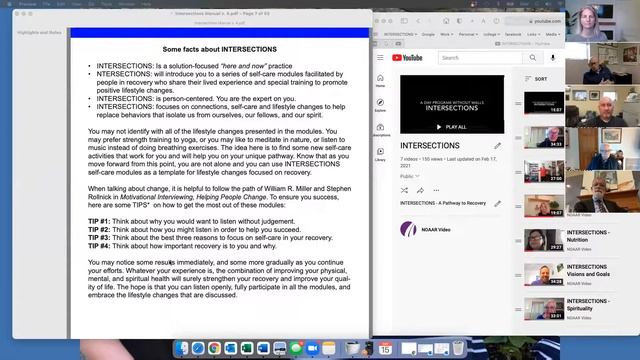Image resolution: width=640 pixels, height=360 pixels.
Task: Open the INTERSECTIONS - Spirituality video title
Action: [x=588, y=304]
